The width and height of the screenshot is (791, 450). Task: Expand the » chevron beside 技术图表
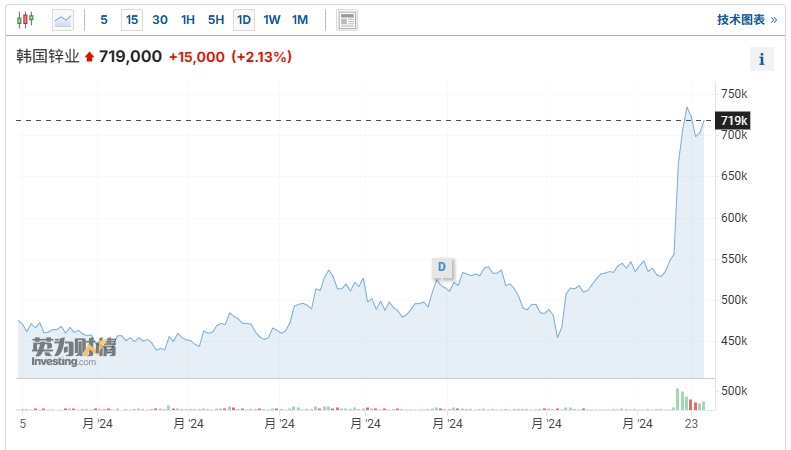tap(773, 19)
